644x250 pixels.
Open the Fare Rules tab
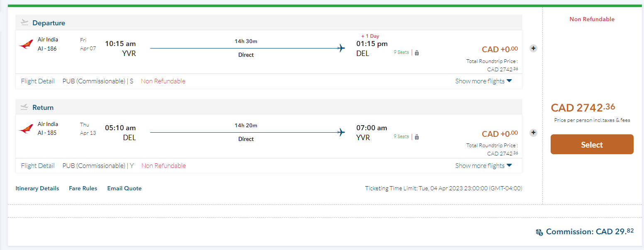coord(83,188)
